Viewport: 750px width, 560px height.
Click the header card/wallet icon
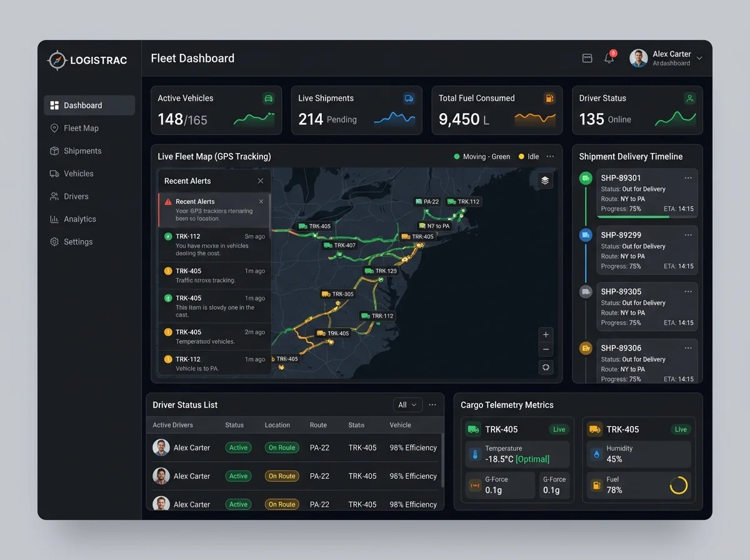click(587, 58)
